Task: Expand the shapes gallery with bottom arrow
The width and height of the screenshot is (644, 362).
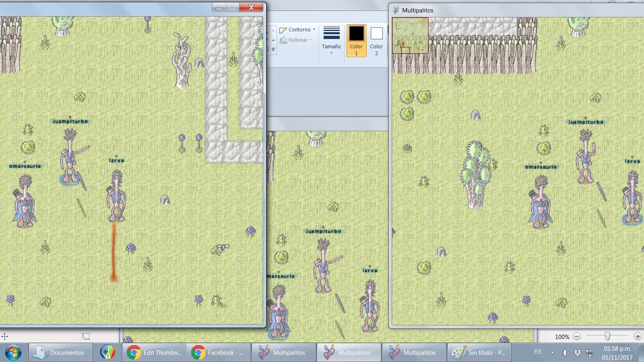Action: point(273,50)
